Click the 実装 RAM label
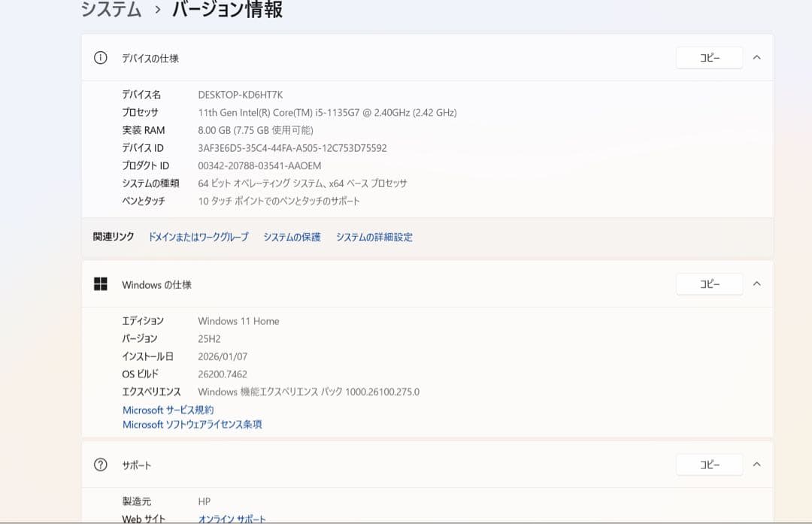Image resolution: width=812 pixels, height=524 pixels. point(144,130)
